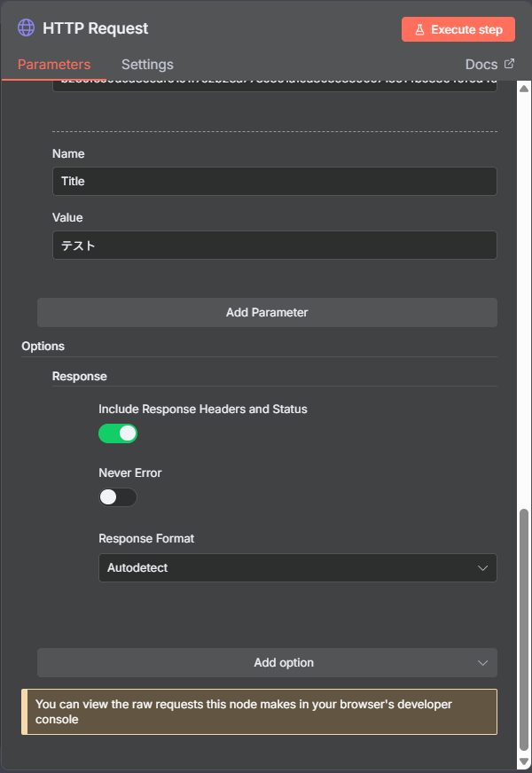The width and height of the screenshot is (532, 773).
Task: Disable Include Response Headers and Status toggle
Action: click(118, 433)
